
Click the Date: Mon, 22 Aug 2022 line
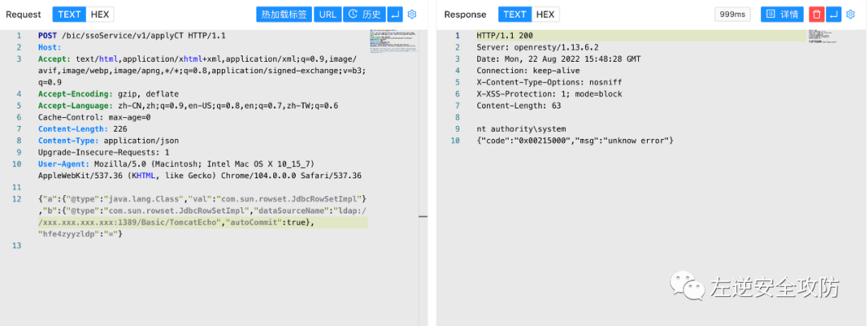559,59
